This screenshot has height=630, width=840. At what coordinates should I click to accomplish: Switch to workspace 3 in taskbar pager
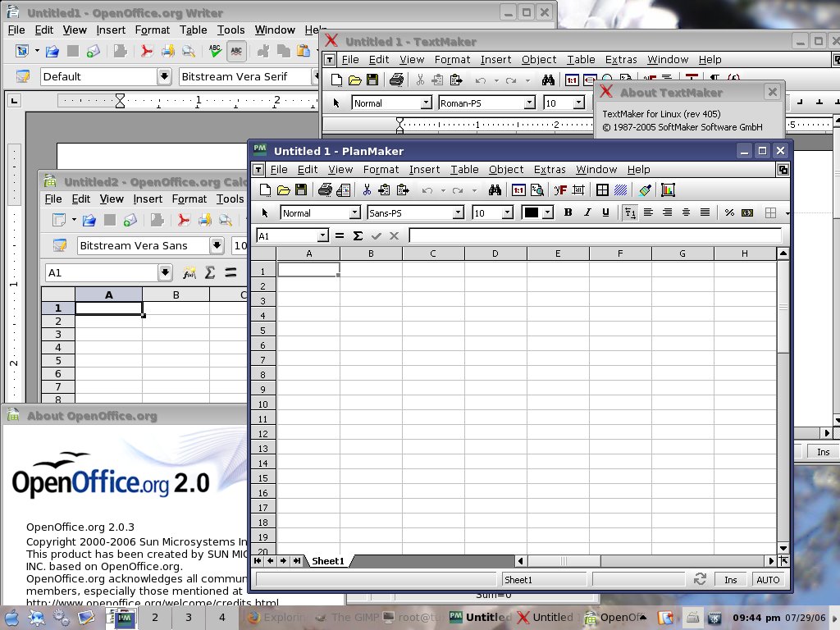[189, 617]
